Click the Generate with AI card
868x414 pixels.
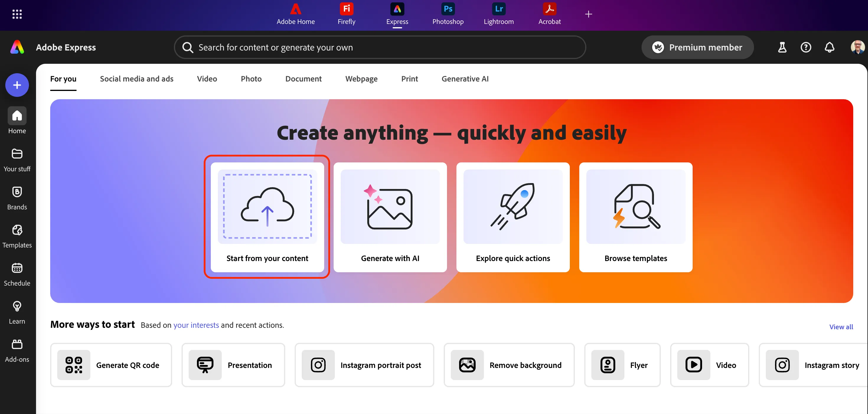coord(390,217)
